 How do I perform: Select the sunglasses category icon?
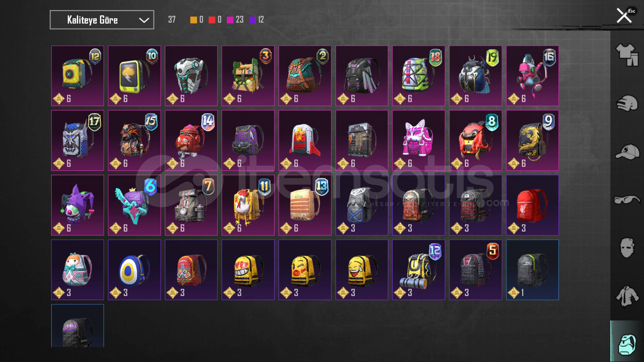tap(627, 200)
